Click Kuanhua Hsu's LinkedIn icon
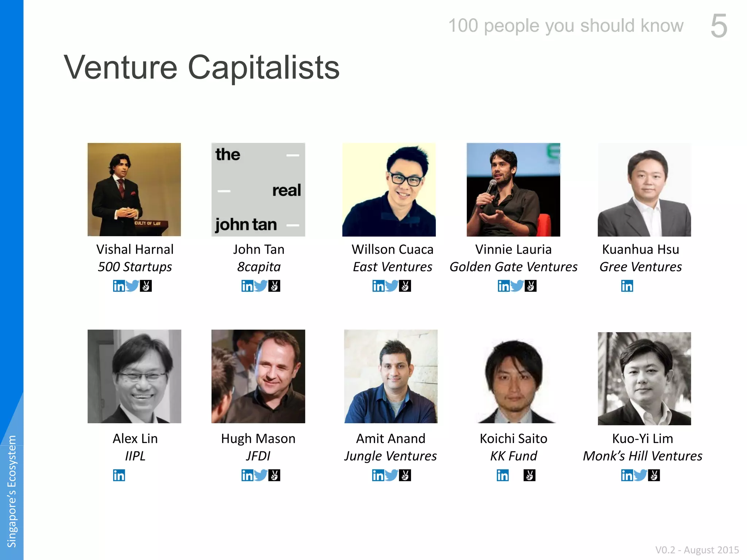 tap(627, 286)
